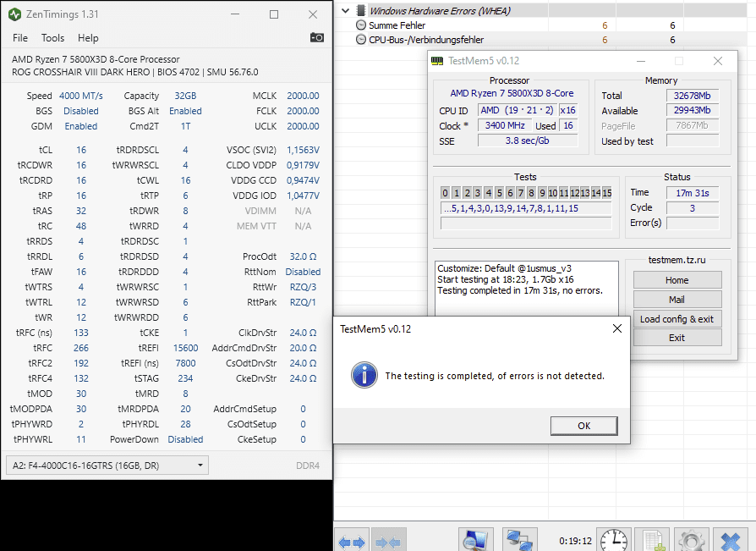The image size is (756, 551).
Task: Click the RttPark RZQ/1 value
Action: [303, 302]
